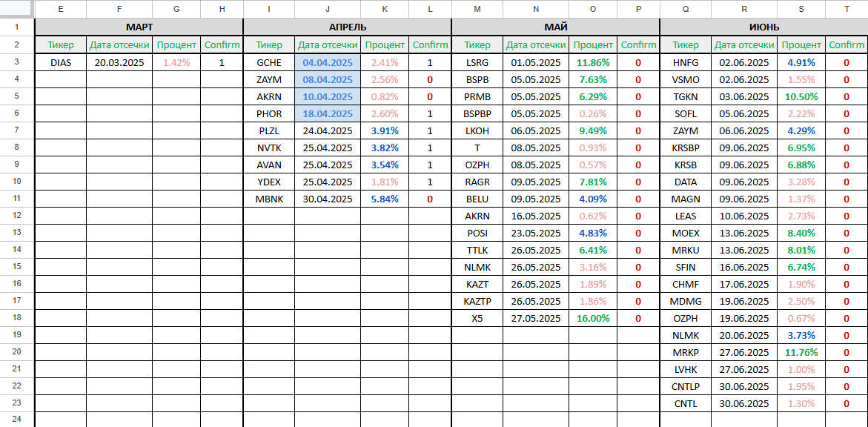
Task: Select the DIAS ticker cell
Action: point(60,62)
